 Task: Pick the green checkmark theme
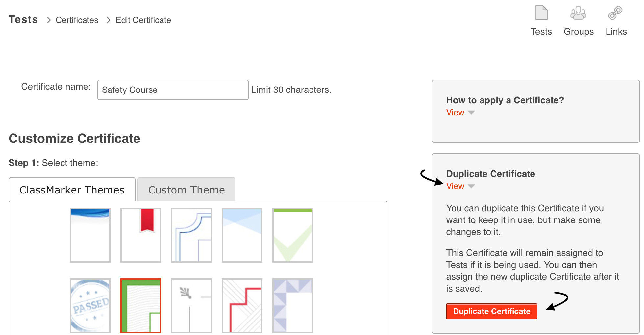(x=293, y=235)
